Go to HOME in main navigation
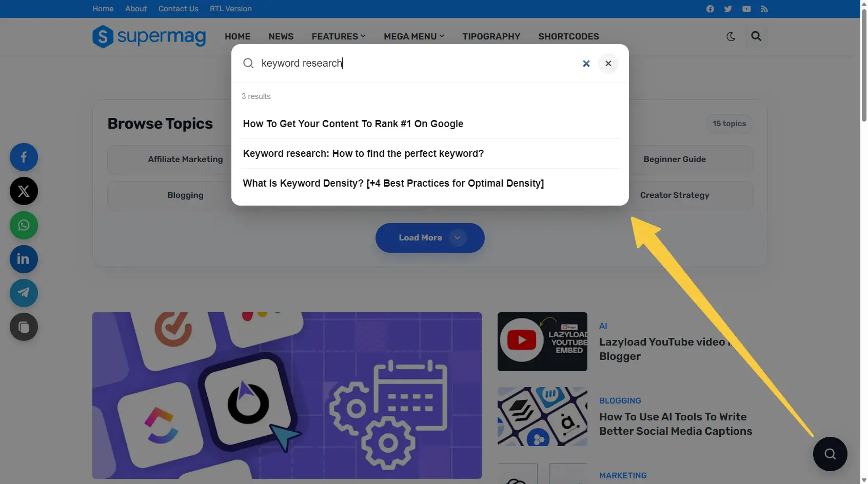This screenshot has width=868, height=484. [x=238, y=36]
